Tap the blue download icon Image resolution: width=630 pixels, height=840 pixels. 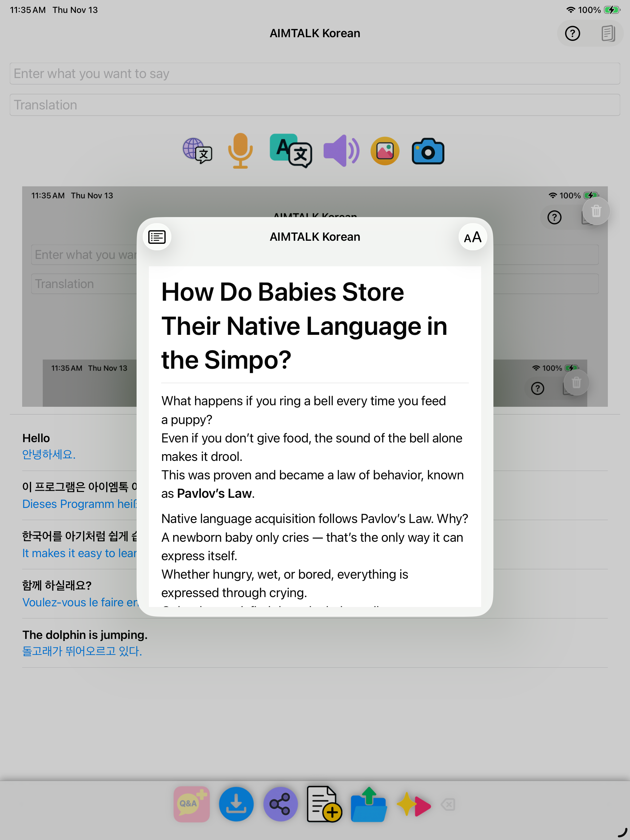click(236, 804)
